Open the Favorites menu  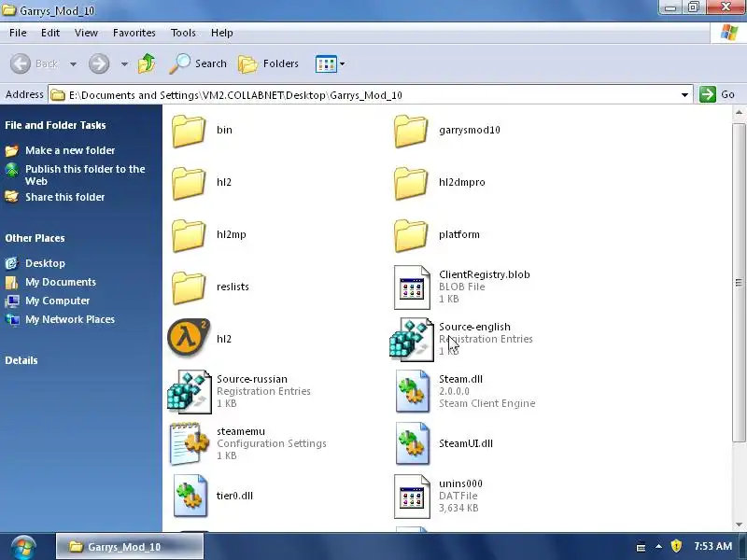[134, 33]
